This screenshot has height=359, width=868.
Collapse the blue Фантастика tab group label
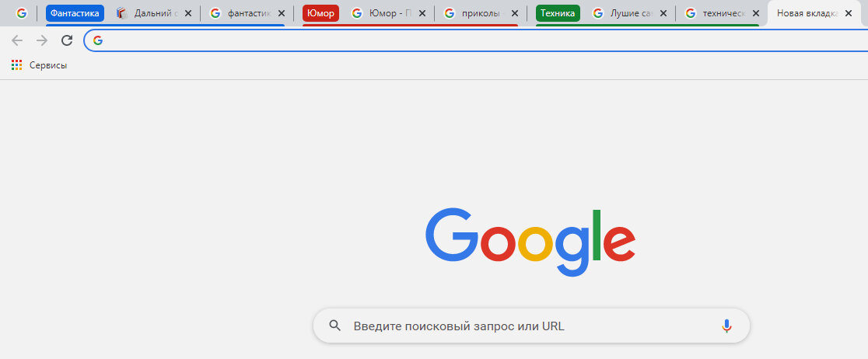pyautogui.click(x=75, y=13)
